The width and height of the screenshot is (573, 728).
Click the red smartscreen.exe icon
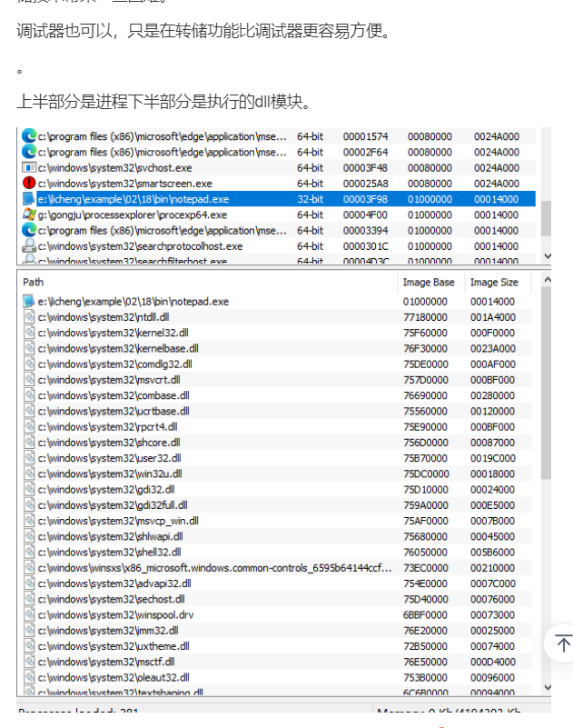tap(29, 184)
